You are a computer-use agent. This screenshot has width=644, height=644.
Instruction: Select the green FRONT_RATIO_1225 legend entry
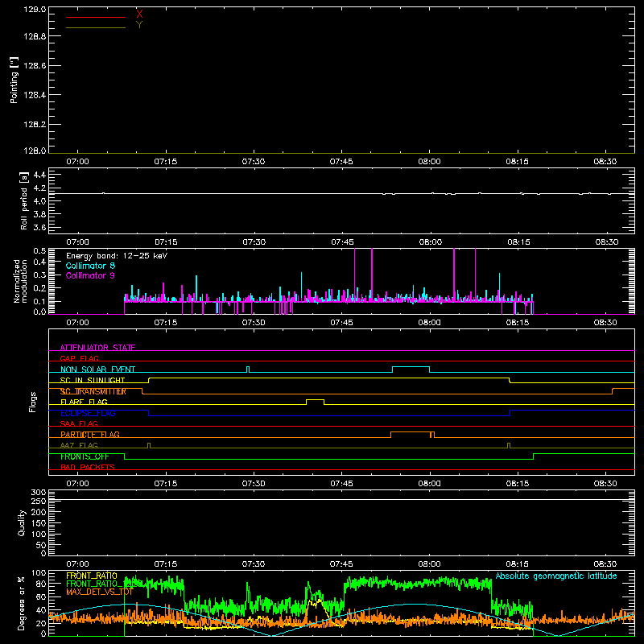[x=105, y=584]
